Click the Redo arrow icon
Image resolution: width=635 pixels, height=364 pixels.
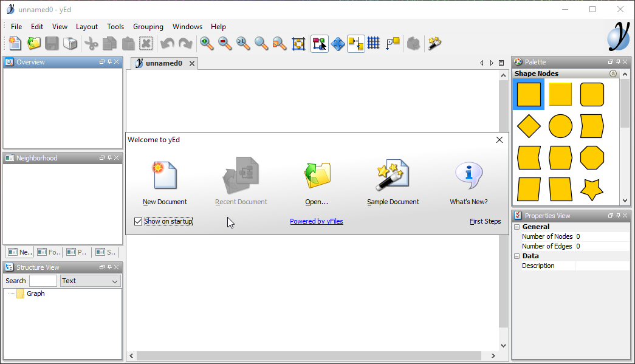[x=185, y=43]
